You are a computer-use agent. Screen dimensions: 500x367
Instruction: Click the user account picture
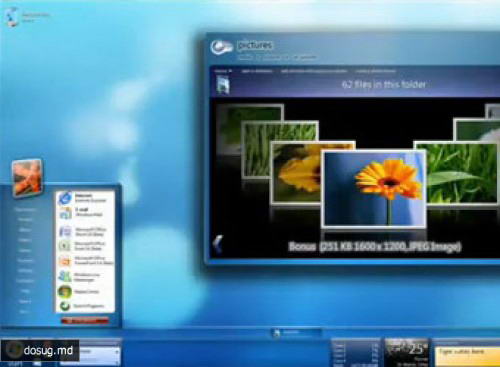tap(27, 177)
